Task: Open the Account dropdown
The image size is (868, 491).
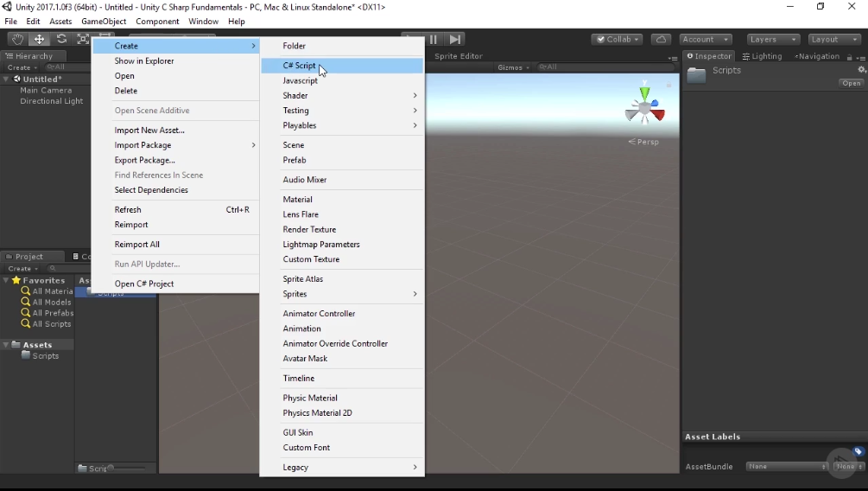Action: pyautogui.click(x=706, y=40)
